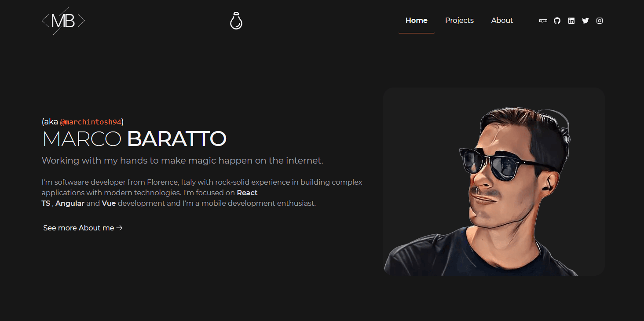Open the npm profile icon
Image resolution: width=644 pixels, height=321 pixels.
click(x=543, y=21)
